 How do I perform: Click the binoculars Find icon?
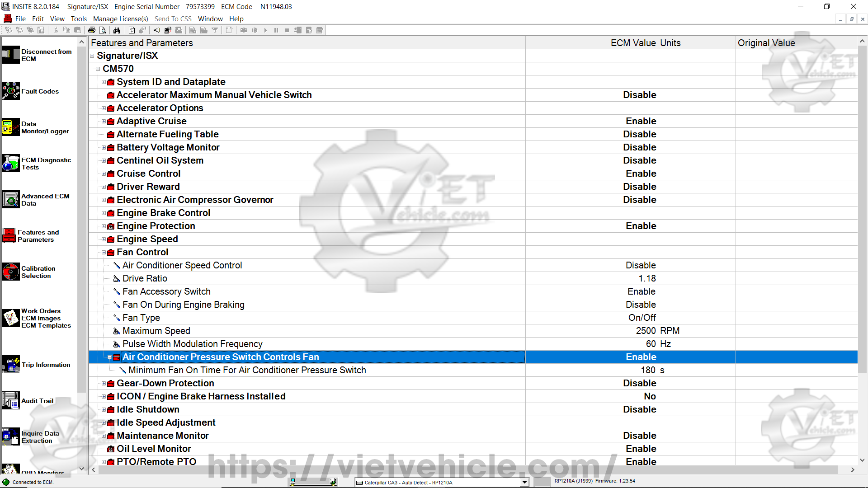point(117,30)
